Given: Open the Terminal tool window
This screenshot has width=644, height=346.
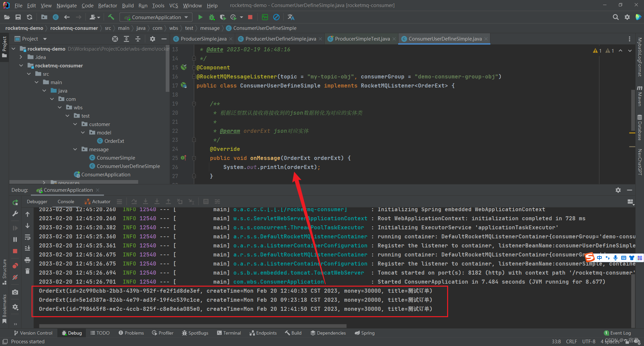Looking at the screenshot, I should coord(229,333).
